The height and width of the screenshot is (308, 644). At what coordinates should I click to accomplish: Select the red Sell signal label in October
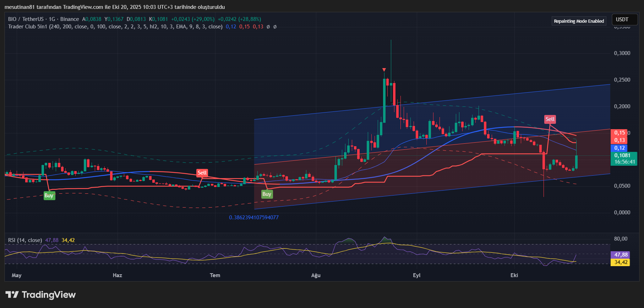550,119
